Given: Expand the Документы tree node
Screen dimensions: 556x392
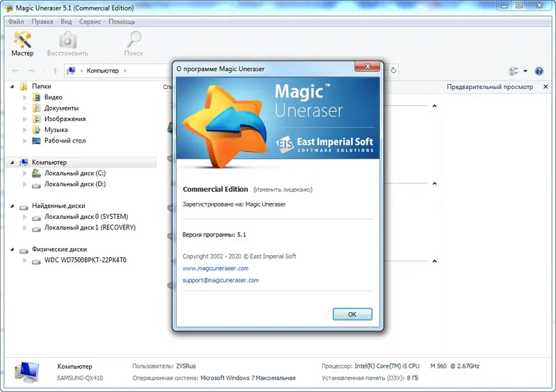Looking at the screenshot, I should (24, 108).
